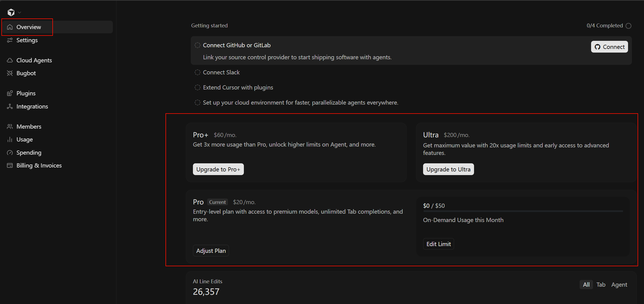The height and width of the screenshot is (304, 644).
Task: Click the $60/mo. price label
Action: click(225, 135)
